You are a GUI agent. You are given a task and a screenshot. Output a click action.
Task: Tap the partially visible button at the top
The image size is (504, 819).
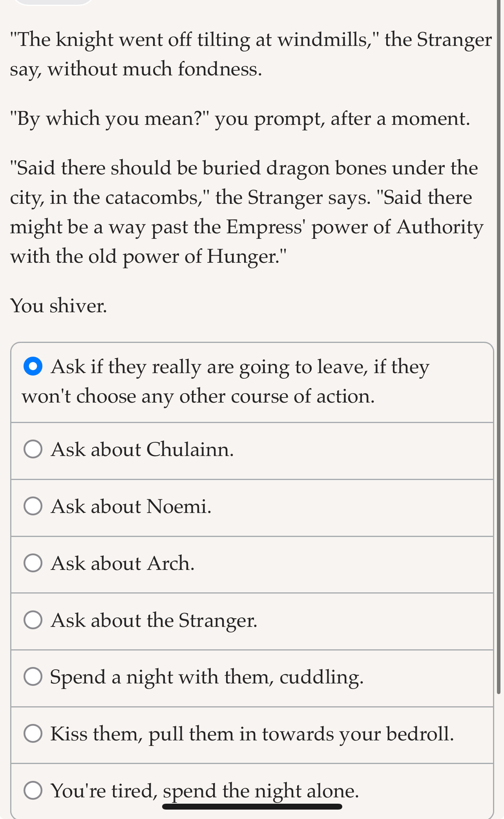[53, 2]
